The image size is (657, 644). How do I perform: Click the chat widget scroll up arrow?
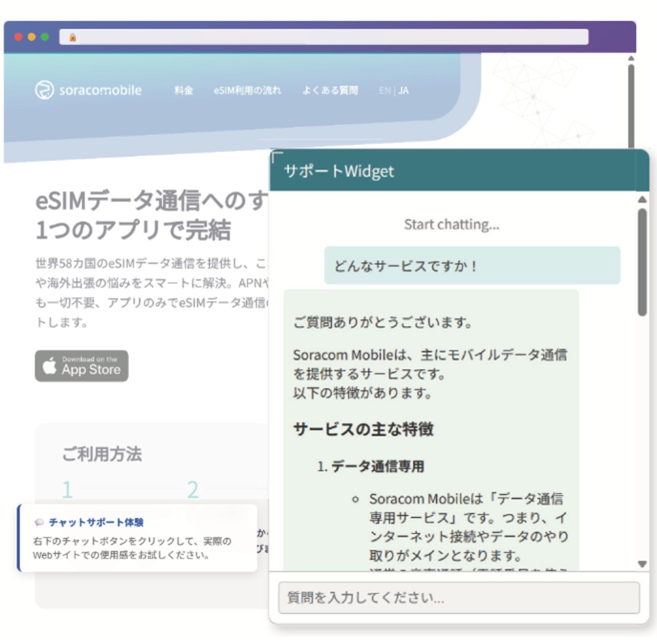[x=642, y=200]
